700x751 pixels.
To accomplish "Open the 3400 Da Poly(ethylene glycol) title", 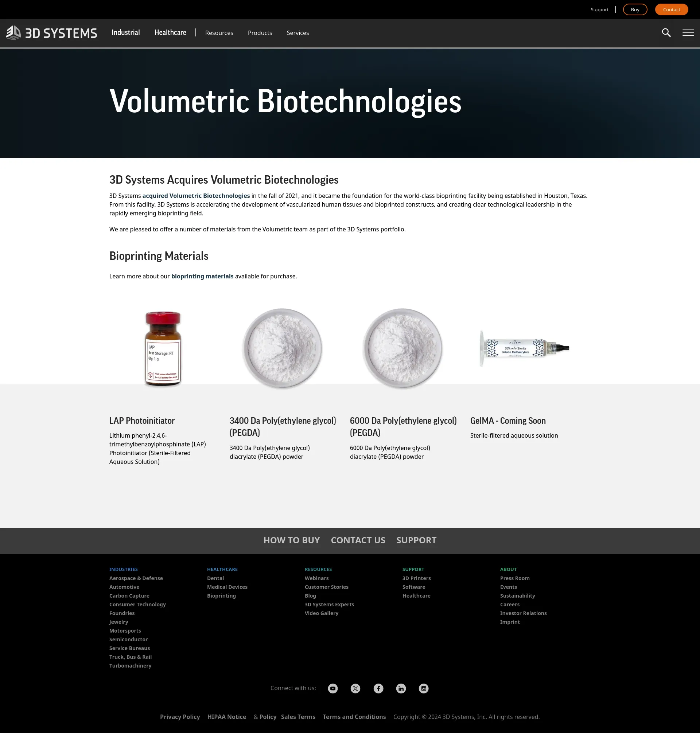I will pyautogui.click(x=283, y=426).
